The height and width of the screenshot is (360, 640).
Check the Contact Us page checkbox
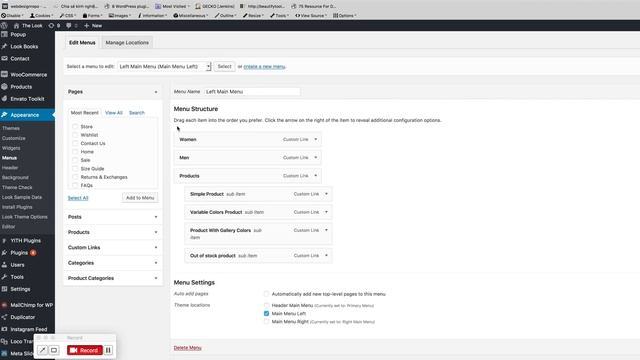pyautogui.click(x=75, y=143)
